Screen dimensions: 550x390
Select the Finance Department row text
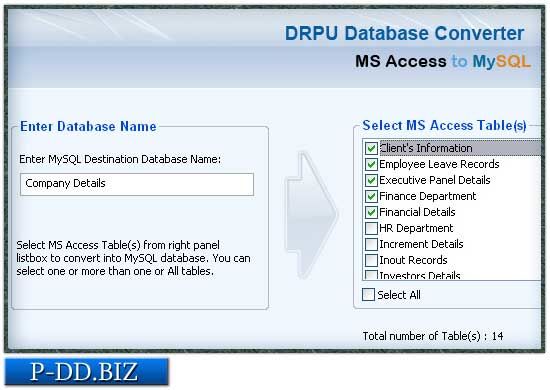coord(428,196)
